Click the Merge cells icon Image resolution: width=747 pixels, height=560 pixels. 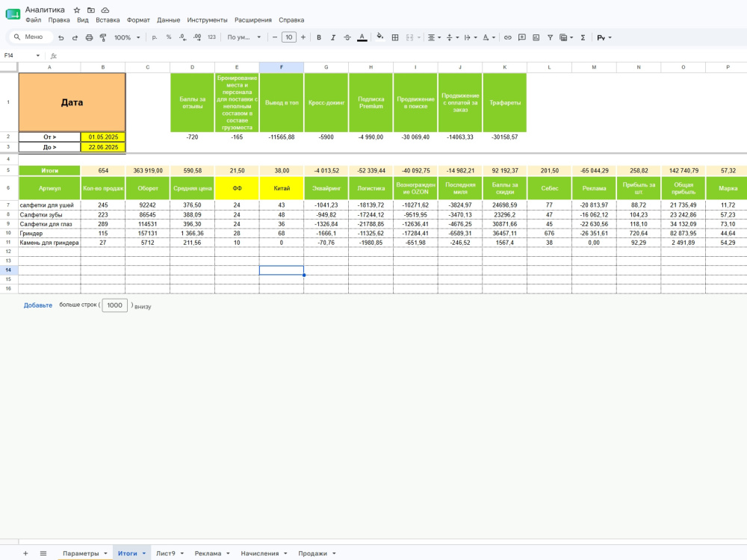(x=409, y=37)
